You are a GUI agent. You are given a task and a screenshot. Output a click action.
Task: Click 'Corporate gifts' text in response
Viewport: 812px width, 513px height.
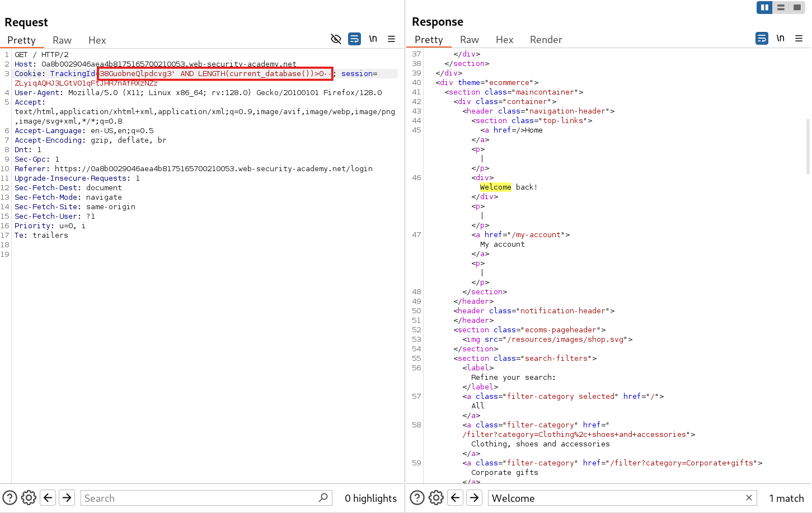pyautogui.click(x=505, y=472)
